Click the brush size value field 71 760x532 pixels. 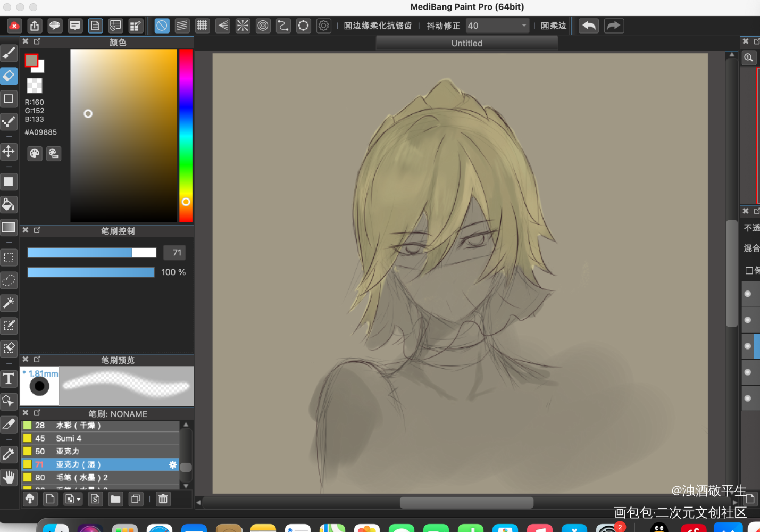(x=174, y=253)
